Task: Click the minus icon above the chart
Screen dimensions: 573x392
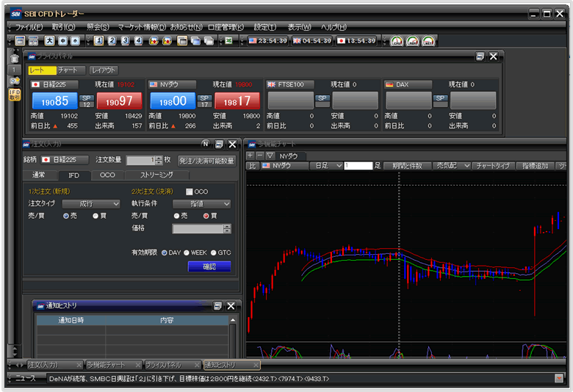Action: 260,156
